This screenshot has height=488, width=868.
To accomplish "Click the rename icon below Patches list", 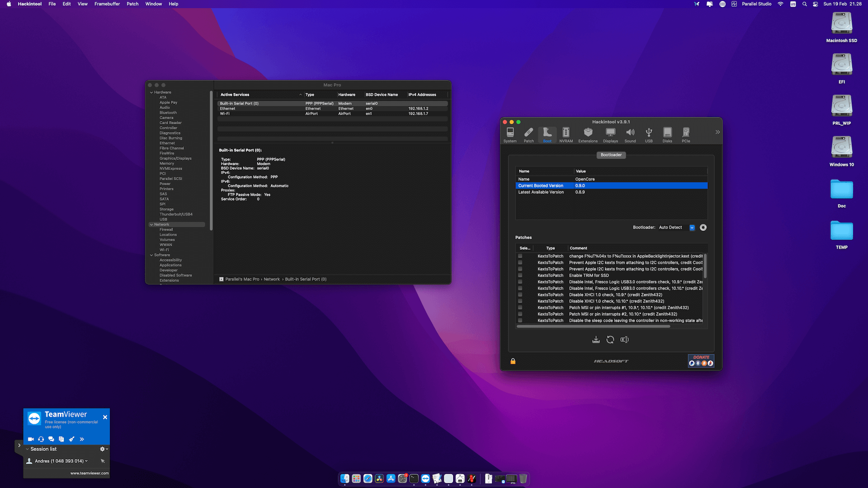I will pos(624,339).
